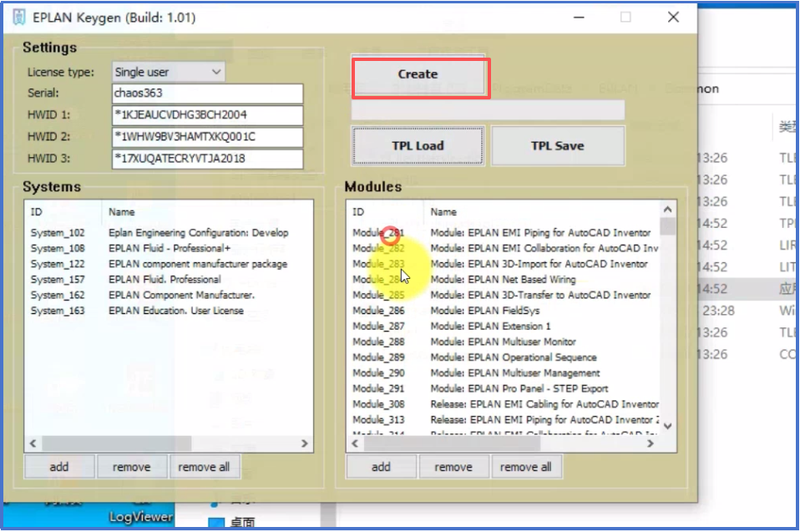The width and height of the screenshot is (800, 532).
Task: Select System_163 EPLAN Education User License row
Action: point(168,312)
